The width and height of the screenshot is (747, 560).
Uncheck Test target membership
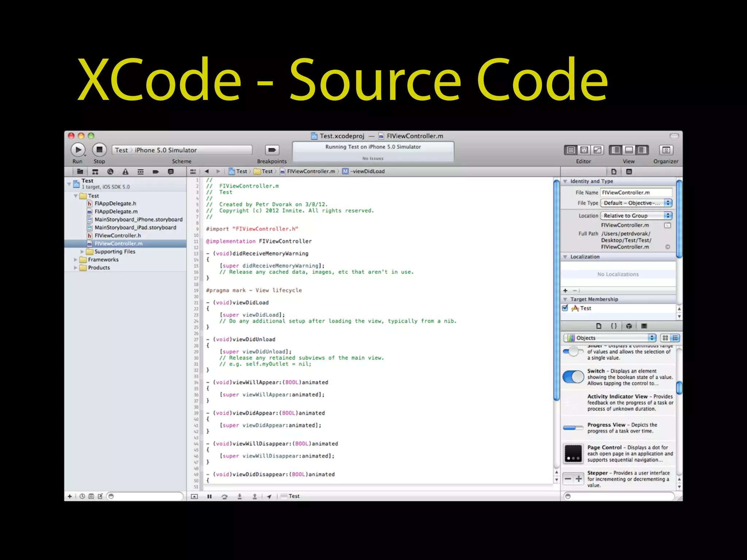[x=565, y=308]
